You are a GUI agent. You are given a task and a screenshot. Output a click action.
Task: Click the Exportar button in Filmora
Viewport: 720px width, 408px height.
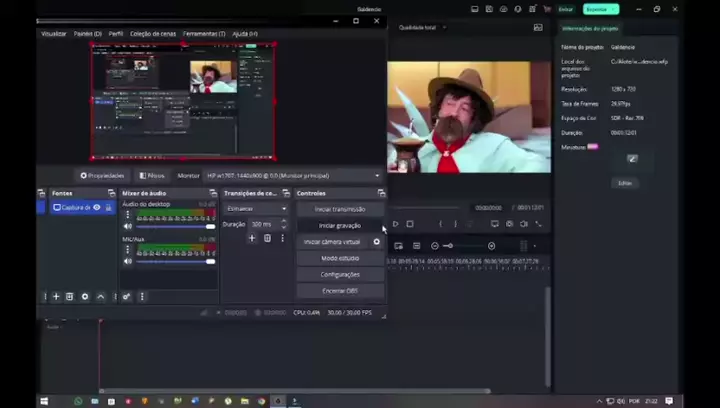click(x=600, y=9)
